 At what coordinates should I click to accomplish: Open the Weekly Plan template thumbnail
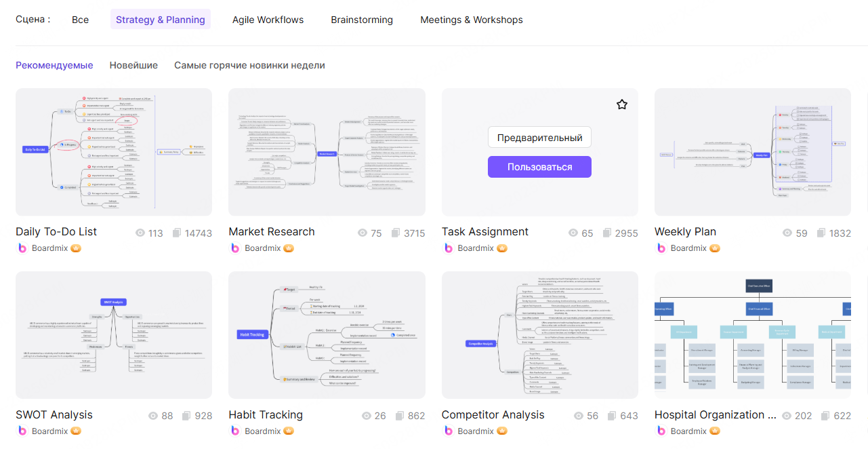[x=753, y=152]
